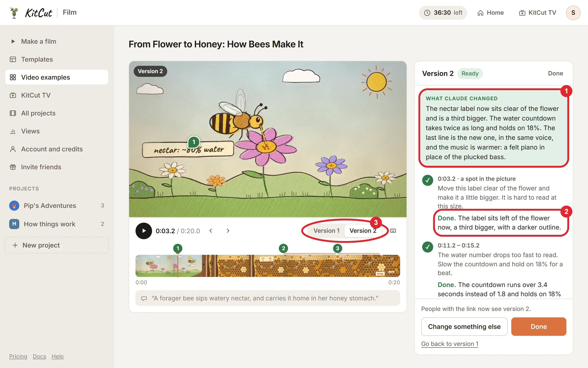Screen dimensions: 588x368
Task: Step to next comment with right chevron
Action: tap(228, 231)
